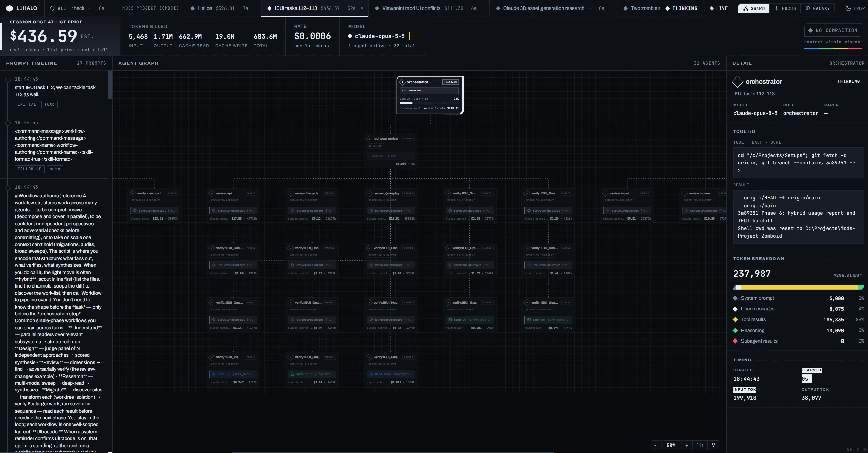Click the prompt timeline scrollbar thumb
This screenshot has width=868, height=453.
click(110, 85)
